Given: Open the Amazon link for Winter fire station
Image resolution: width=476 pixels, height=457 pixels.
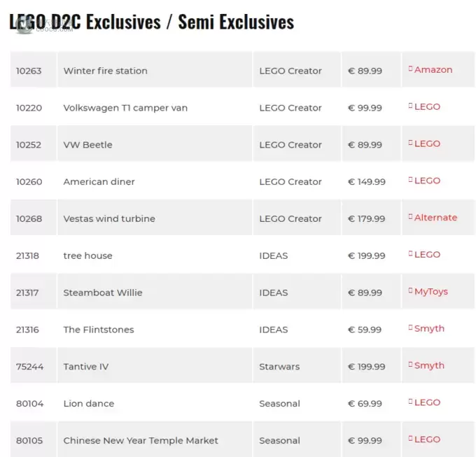Looking at the screenshot, I should click(433, 70).
